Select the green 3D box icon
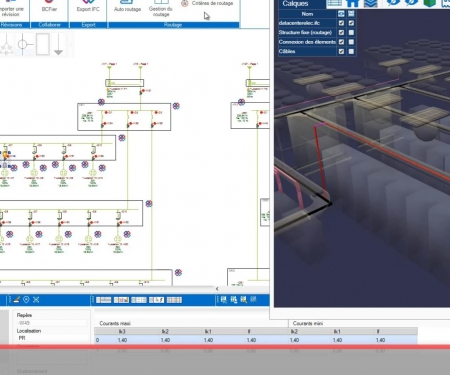This screenshot has width=450, height=375. (x=429, y=3)
